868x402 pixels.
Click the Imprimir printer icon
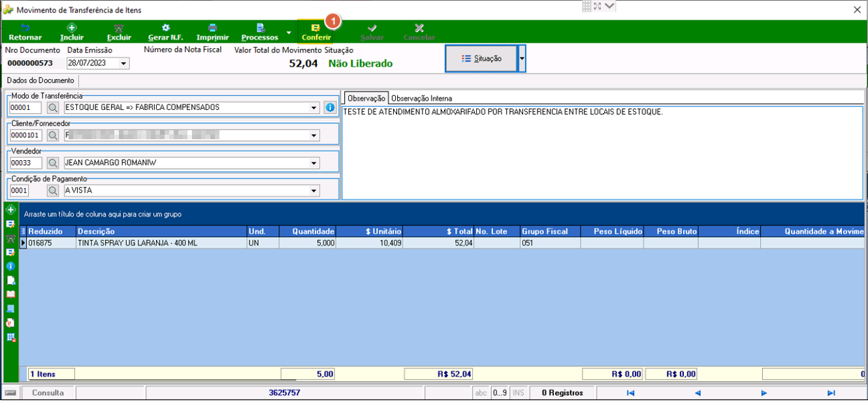click(212, 28)
